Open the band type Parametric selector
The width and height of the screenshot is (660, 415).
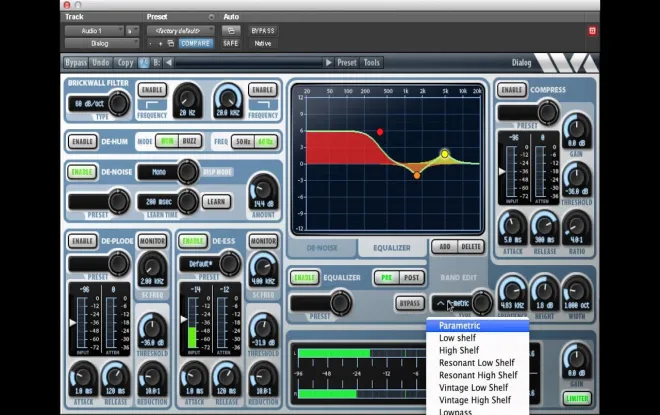(x=462, y=303)
